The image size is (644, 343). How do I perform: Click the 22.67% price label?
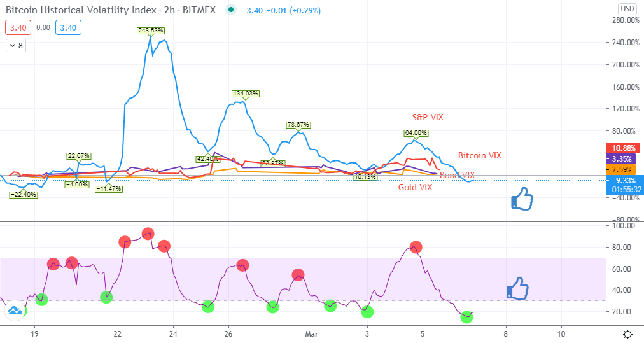click(79, 156)
